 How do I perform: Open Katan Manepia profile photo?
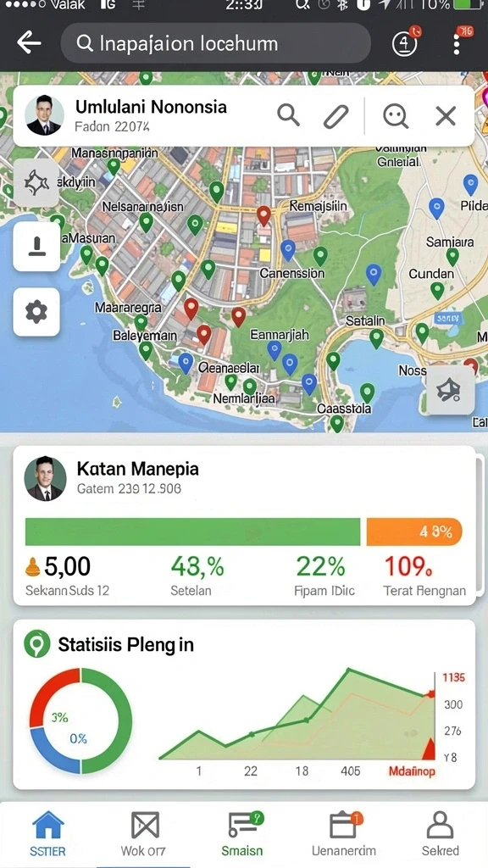pyautogui.click(x=46, y=479)
